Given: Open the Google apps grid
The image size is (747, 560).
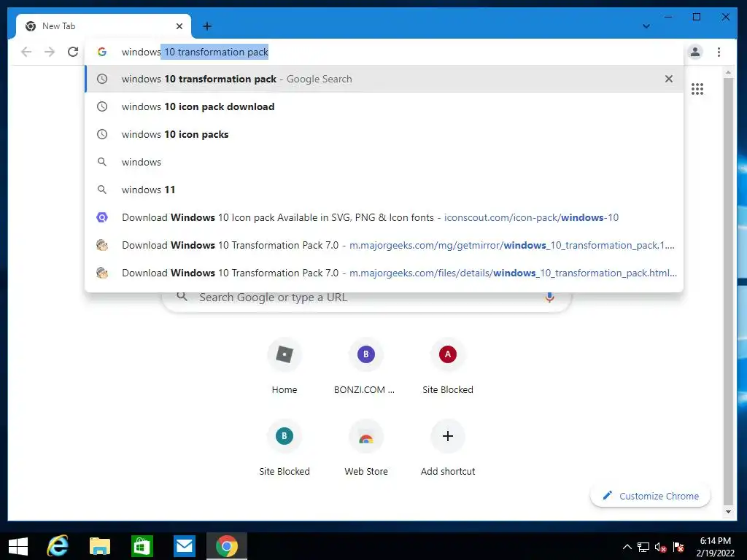Looking at the screenshot, I should [x=697, y=88].
